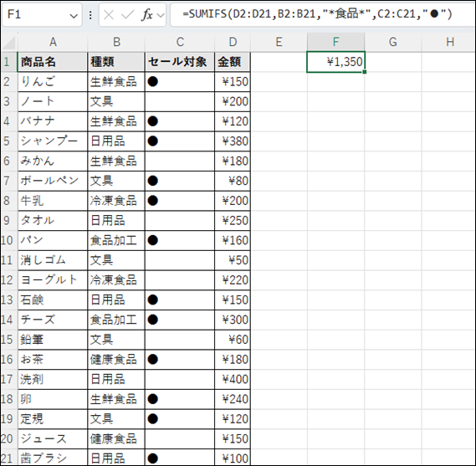Viewport: 476px width, 466px height.
Task: Open the Insert Function fx button
Action: coord(147,15)
